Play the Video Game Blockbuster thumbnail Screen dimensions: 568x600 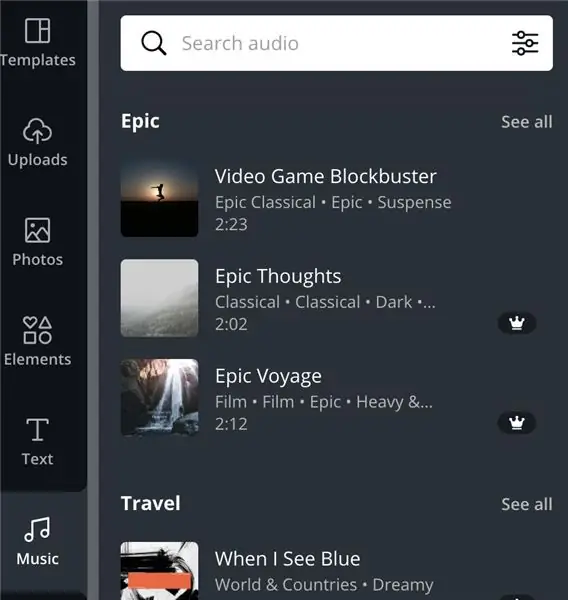(159, 198)
